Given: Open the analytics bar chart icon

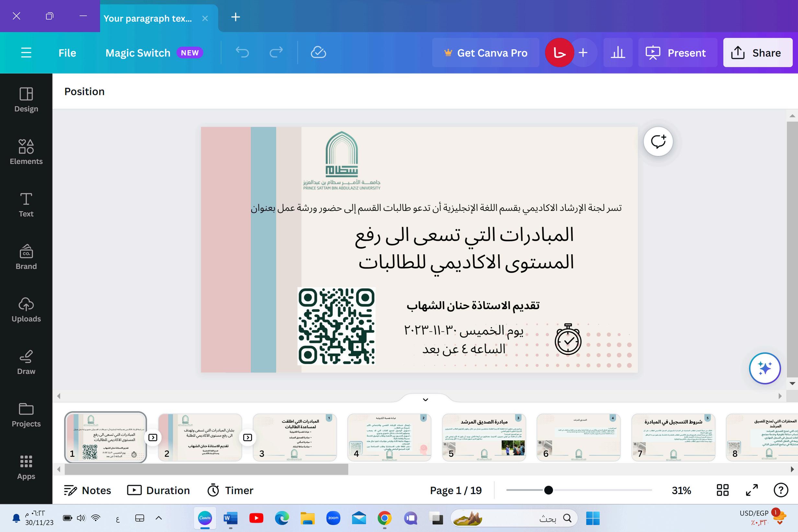Looking at the screenshot, I should pos(618,52).
